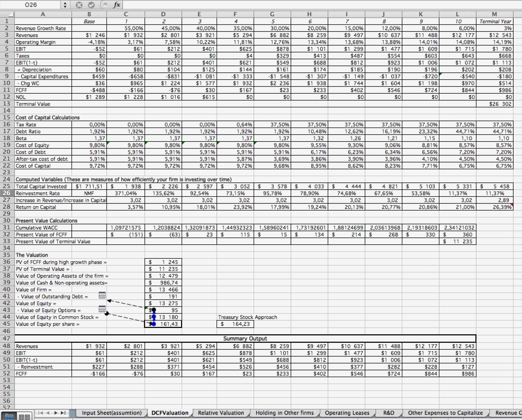
Task: Open the Input Sheet(assumtion) tab
Action: 112,413
